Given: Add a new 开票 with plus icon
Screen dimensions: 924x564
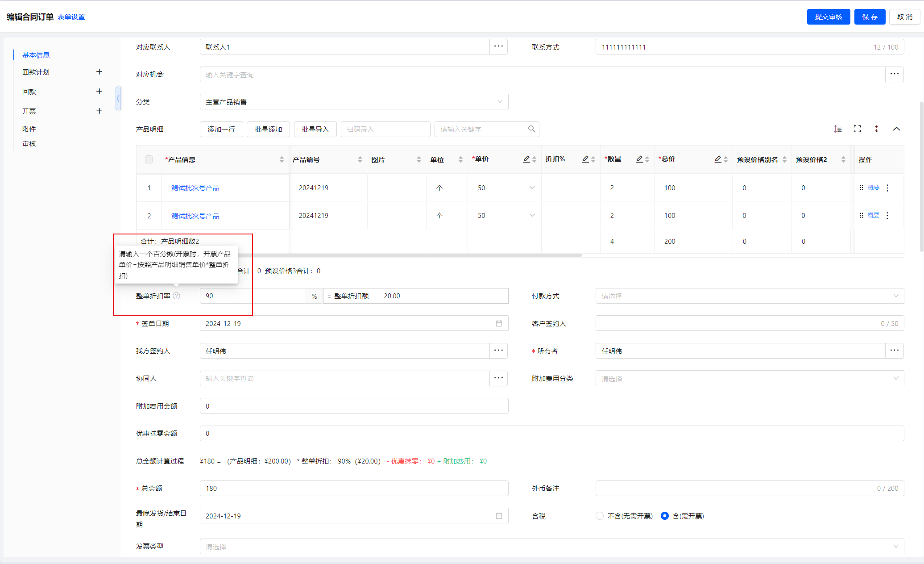Looking at the screenshot, I should click(x=99, y=111).
